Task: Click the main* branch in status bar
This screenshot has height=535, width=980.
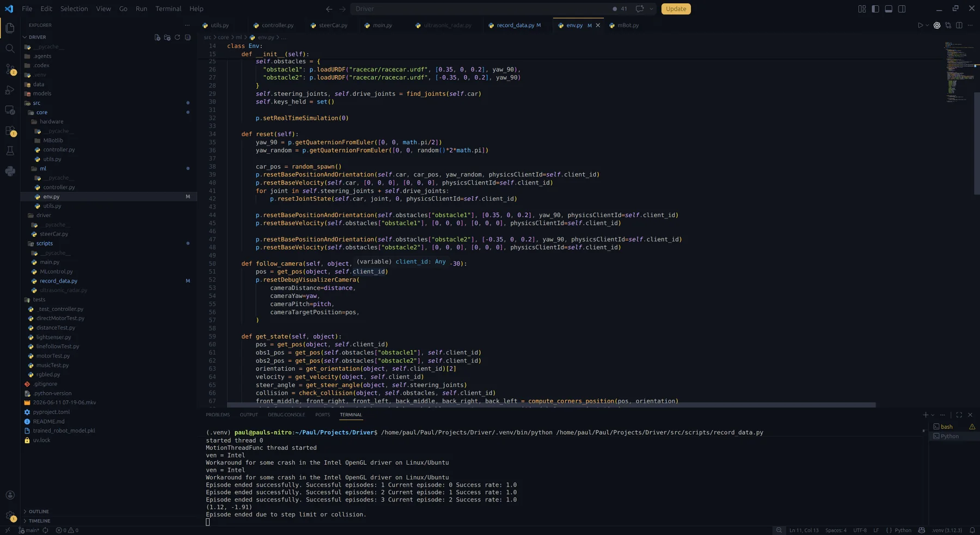Action: pyautogui.click(x=29, y=530)
